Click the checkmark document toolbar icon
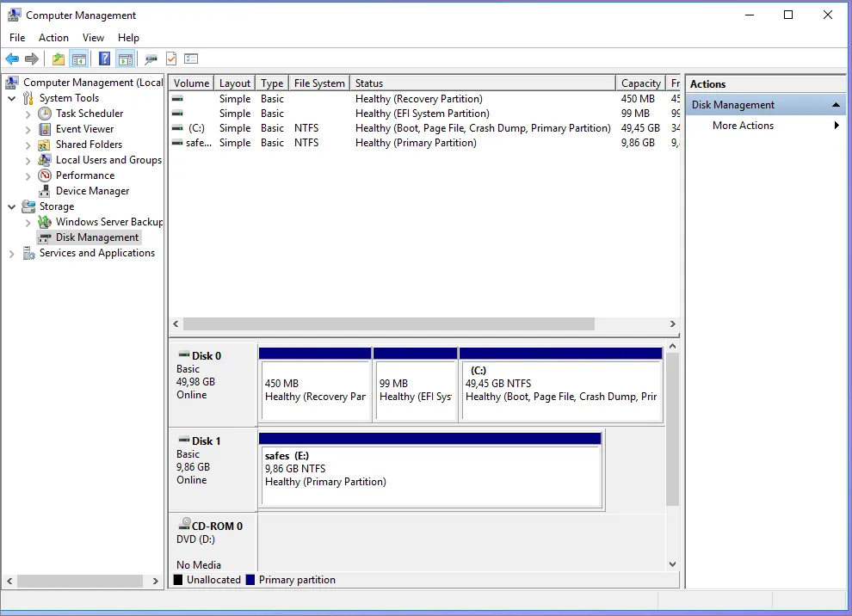This screenshot has height=616, width=852. pyautogui.click(x=171, y=59)
